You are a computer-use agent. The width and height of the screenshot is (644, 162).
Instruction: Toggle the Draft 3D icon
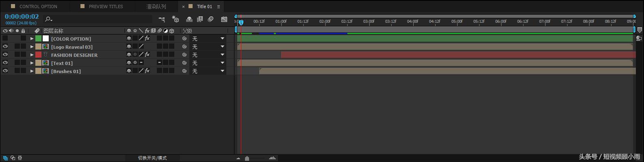tap(176, 19)
